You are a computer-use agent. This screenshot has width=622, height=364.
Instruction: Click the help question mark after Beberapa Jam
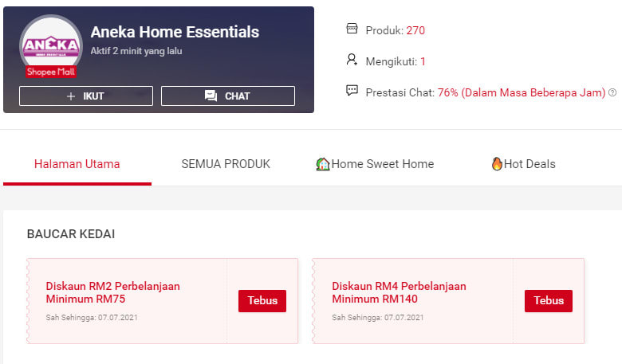(612, 92)
